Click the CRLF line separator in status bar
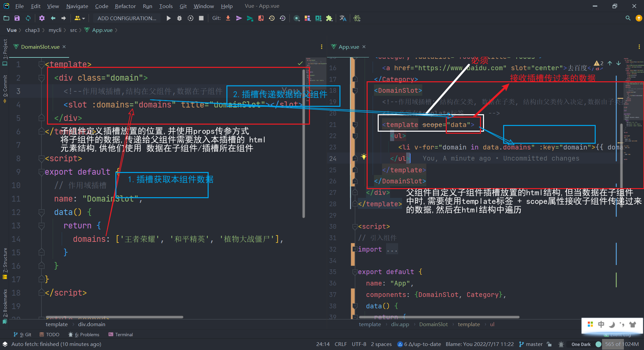The image size is (644, 350). (340, 344)
